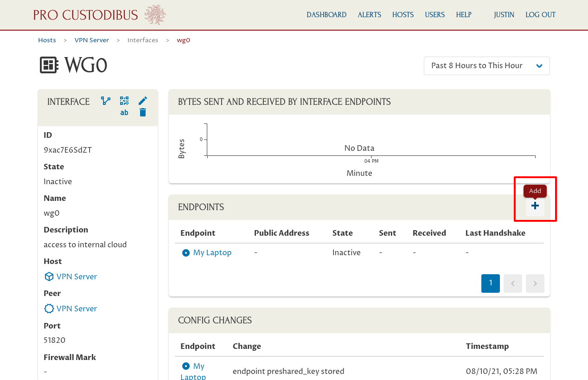Go to Dashboard in the top nav

326,15
